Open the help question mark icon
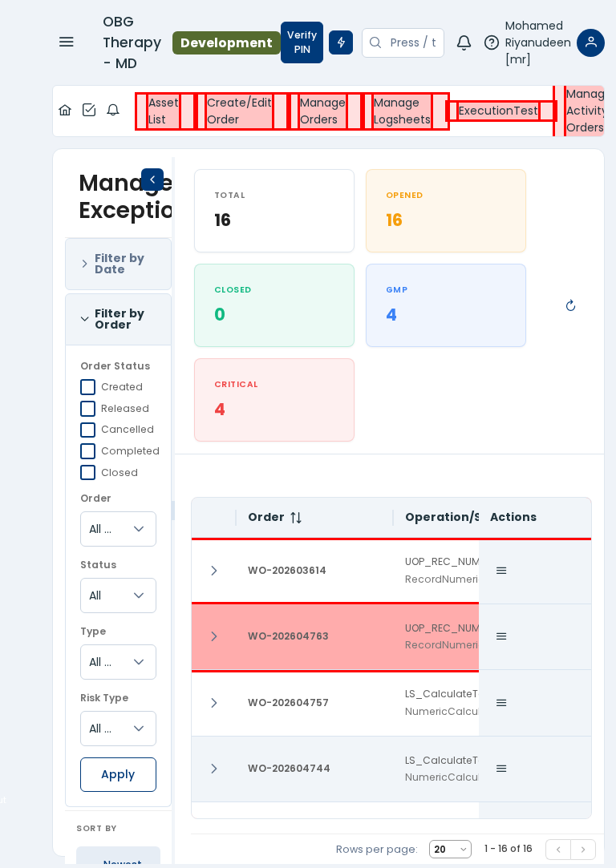The height and width of the screenshot is (868, 616). pyautogui.click(x=492, y=42)
